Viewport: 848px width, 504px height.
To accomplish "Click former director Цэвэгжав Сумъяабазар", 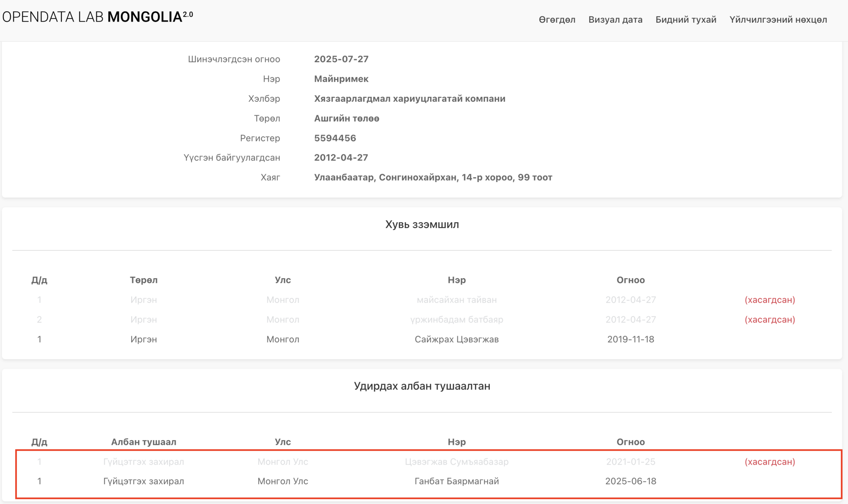I will pyautogui.click(x=457, y=462).
